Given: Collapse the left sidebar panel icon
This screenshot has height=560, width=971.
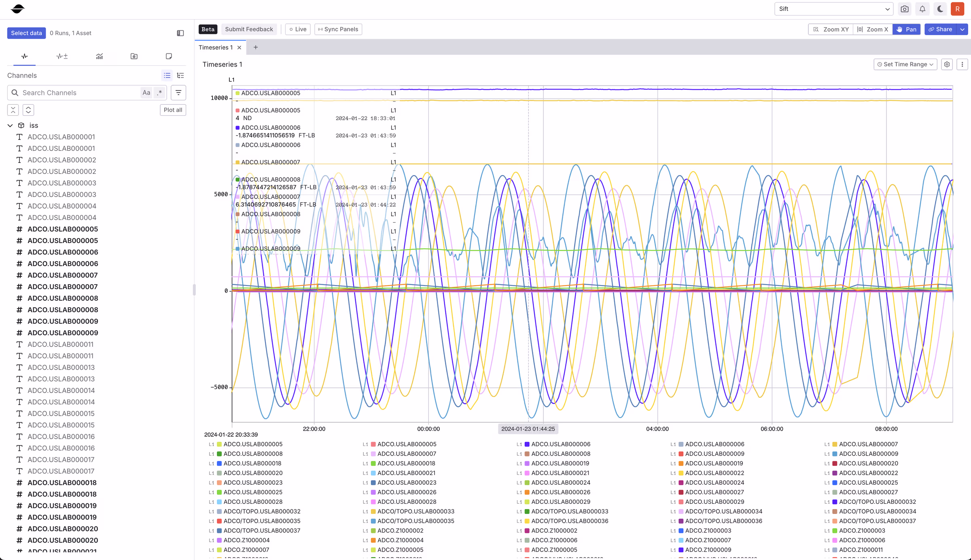Looking at the screenshot, I should [180, 33].
